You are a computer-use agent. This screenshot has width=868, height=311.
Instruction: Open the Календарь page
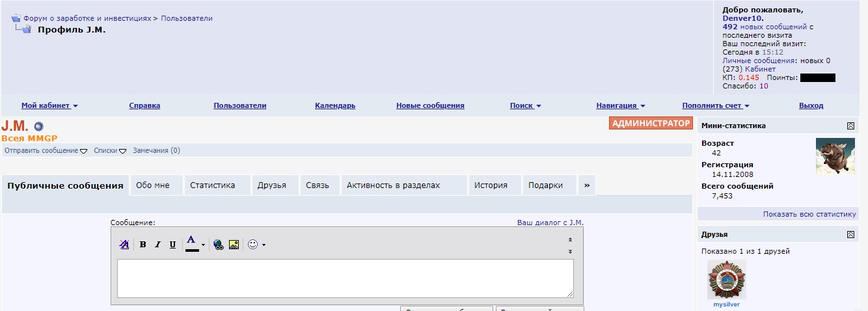(335, 105)
